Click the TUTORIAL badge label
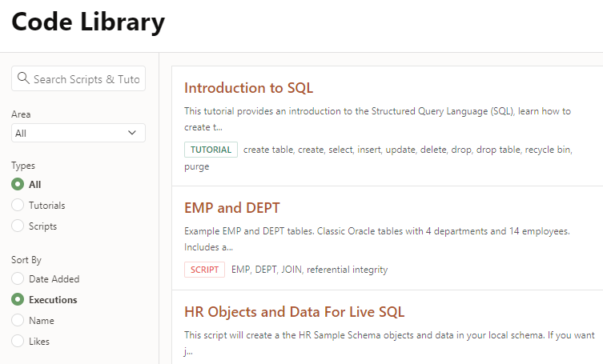Viewport: 603px width, 364px height. (x=211, y=150)
